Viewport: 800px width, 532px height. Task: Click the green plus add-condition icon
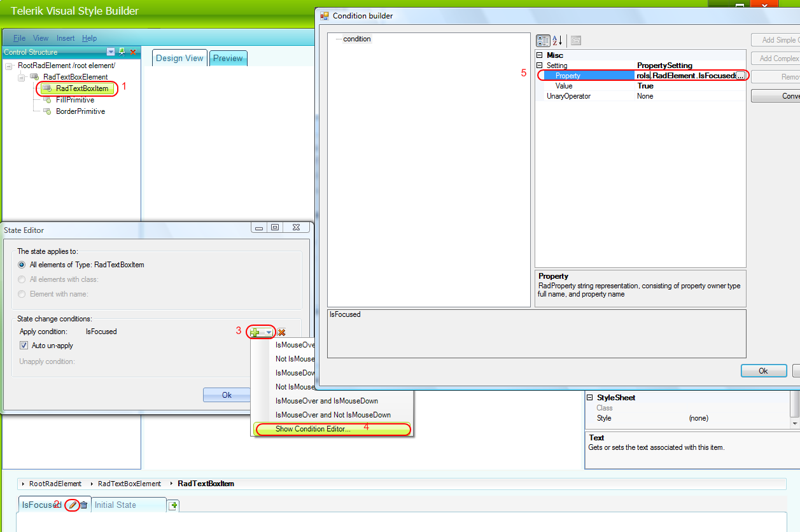pos(255,332)
